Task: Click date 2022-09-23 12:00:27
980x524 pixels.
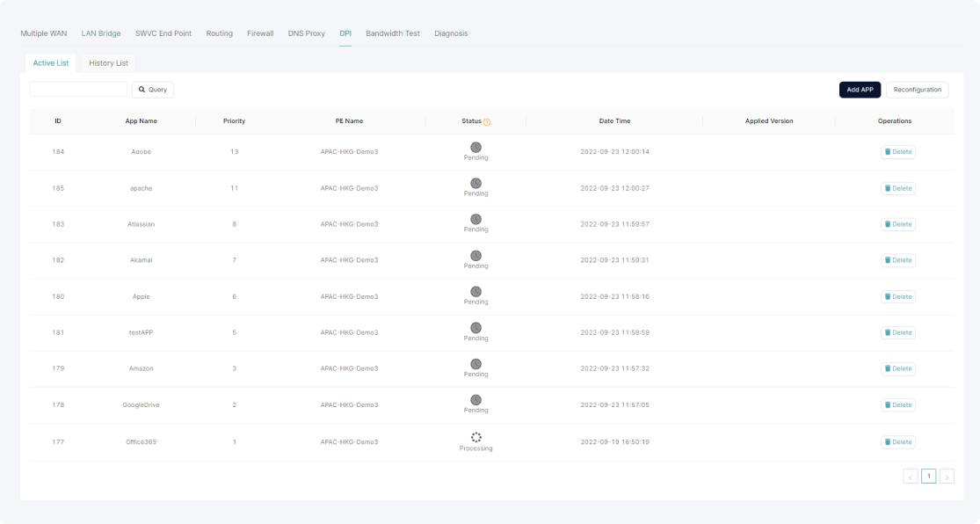Action: [614, 188]
